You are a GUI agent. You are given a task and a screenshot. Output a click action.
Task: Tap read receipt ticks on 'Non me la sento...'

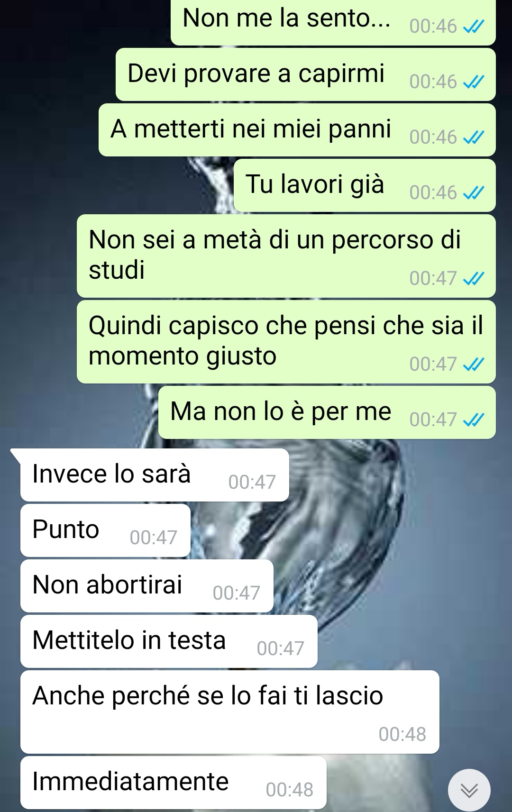coord(473,27)
